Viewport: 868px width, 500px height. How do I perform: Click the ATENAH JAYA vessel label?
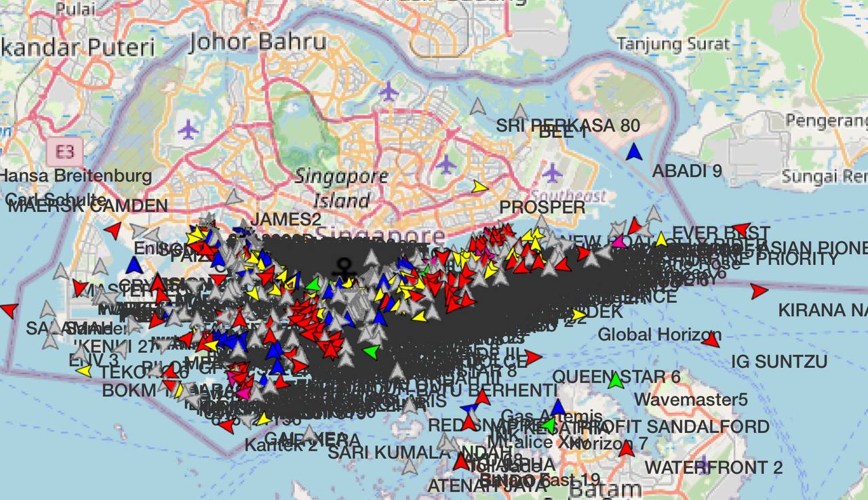(488, 485)
